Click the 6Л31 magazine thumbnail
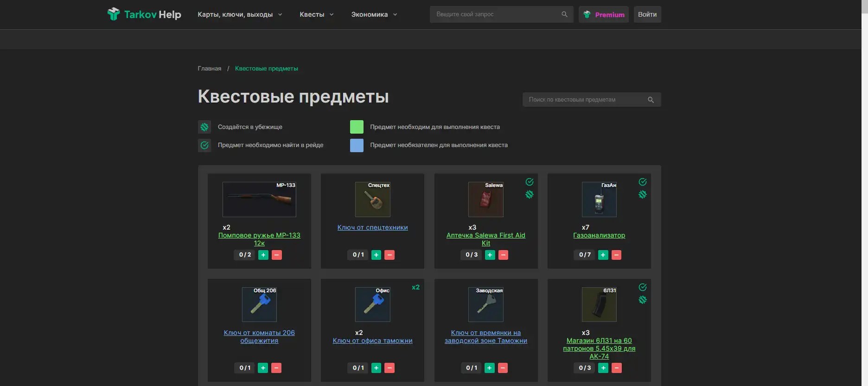Screen dimensions: 868x386 pyautogui.click(x=599, y=305)
